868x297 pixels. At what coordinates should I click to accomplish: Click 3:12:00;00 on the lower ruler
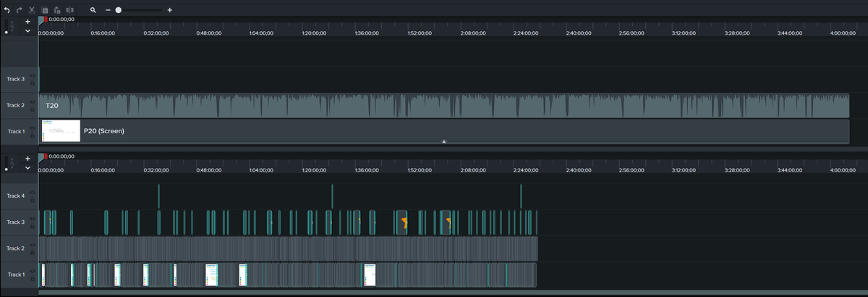[683, 170]
